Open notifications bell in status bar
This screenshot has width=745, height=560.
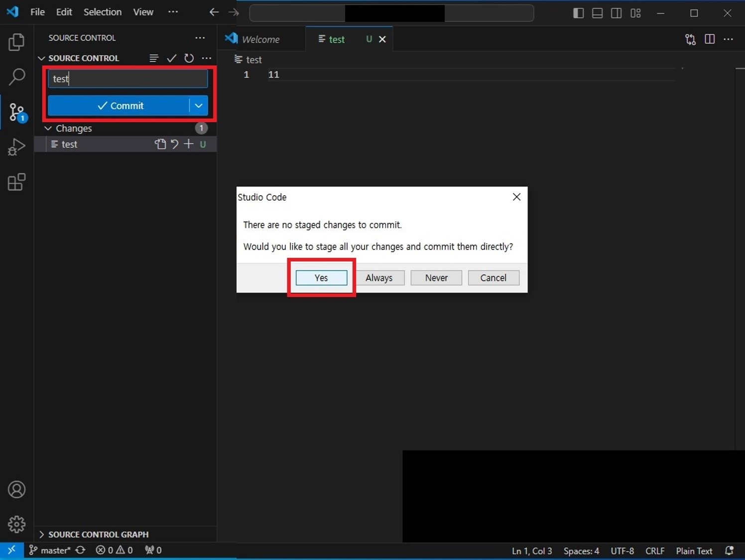(x=730, y=551)
